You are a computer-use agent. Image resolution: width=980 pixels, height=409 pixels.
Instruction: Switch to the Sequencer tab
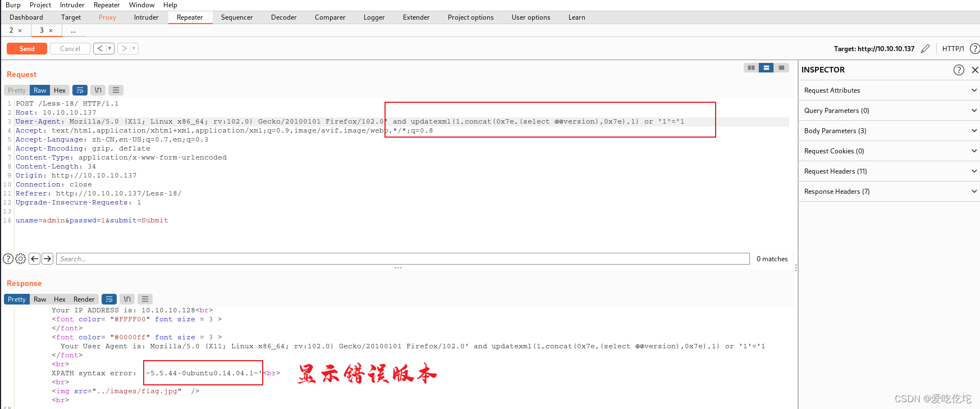(x=237, y=17)
